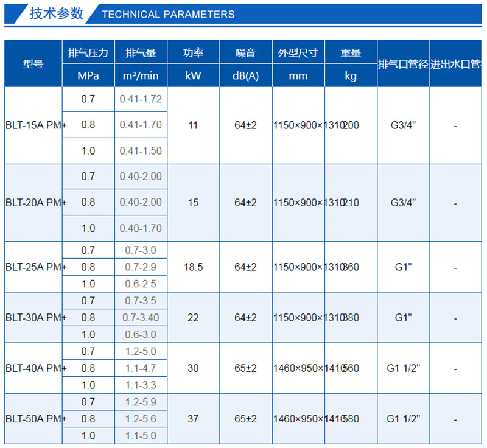Screen dimensions: 487x448
Task: Select the 外型尺寸 column header
Action: click(x=298, y=52)
